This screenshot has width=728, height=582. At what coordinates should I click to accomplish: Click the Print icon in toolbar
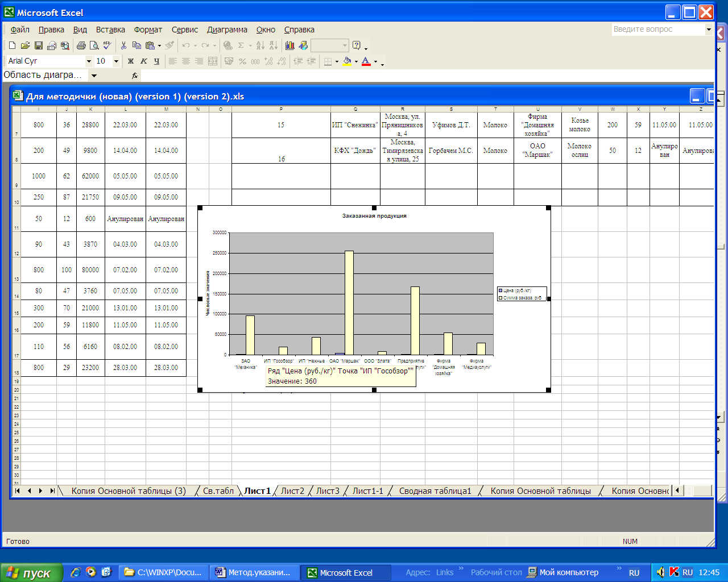click(x=81, y=45)
